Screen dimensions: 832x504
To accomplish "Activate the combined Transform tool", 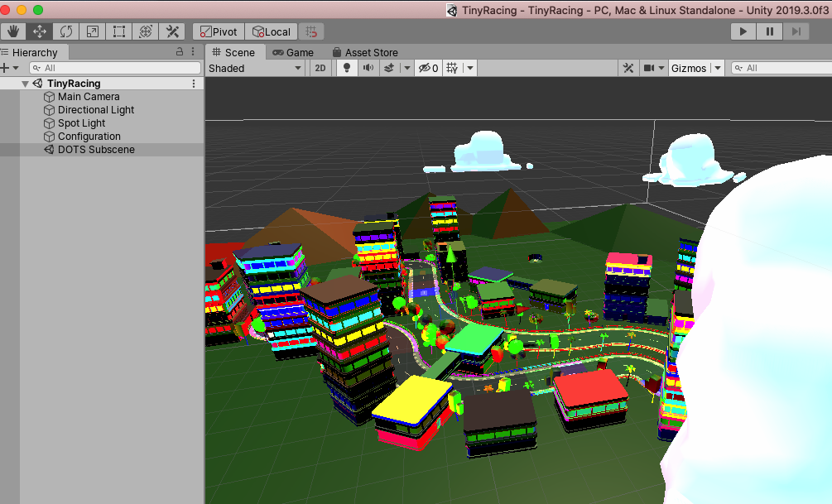I will pyautogui.click(x=145, y=31).
